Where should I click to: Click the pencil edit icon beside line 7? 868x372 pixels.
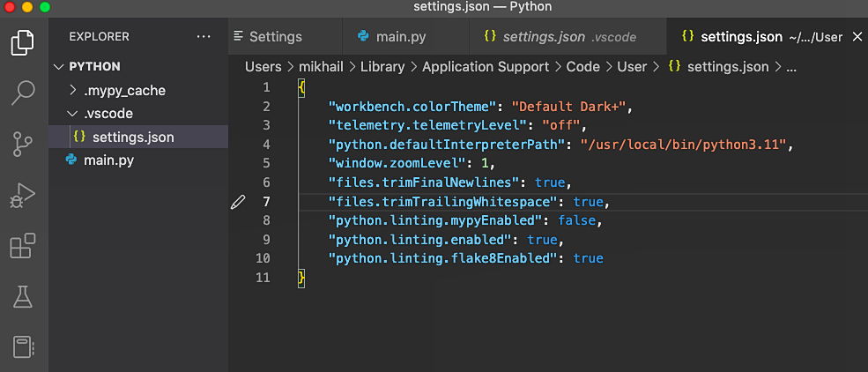coord(237,202)
